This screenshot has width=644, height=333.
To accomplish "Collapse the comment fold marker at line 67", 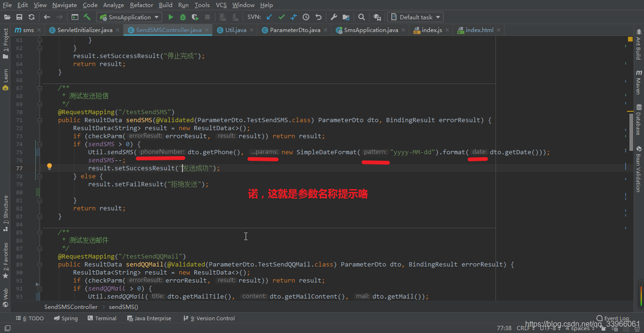I will click(40, 88).
